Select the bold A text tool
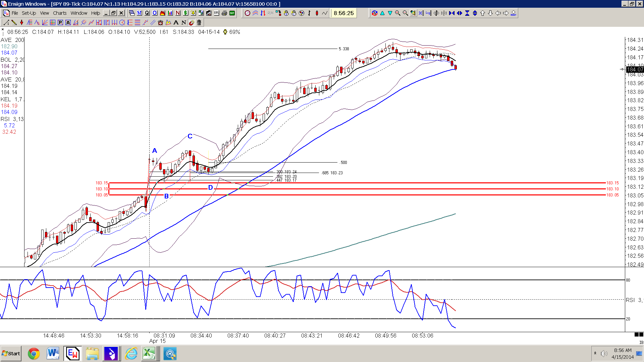The image size is (644, 362). 176,22
